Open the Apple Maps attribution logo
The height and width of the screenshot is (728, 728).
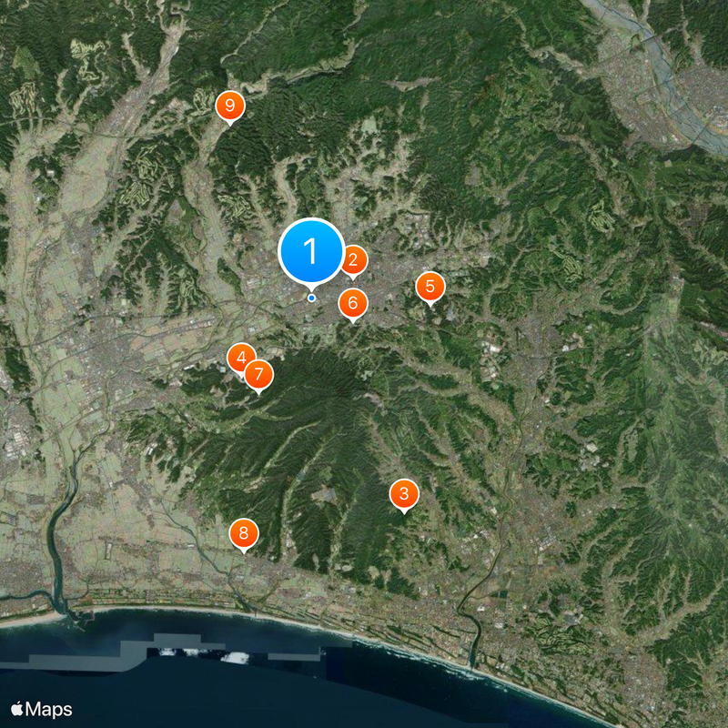[42, 709]
